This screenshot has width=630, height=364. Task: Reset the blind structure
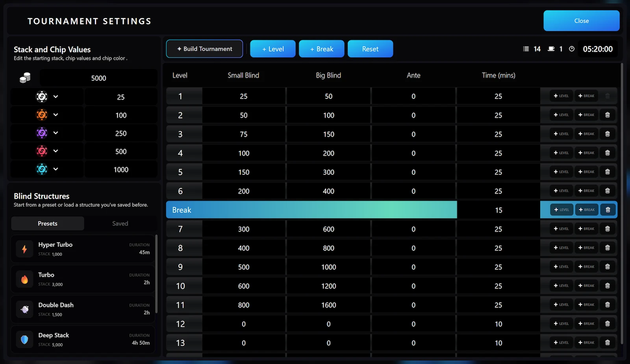click(370, 49)
